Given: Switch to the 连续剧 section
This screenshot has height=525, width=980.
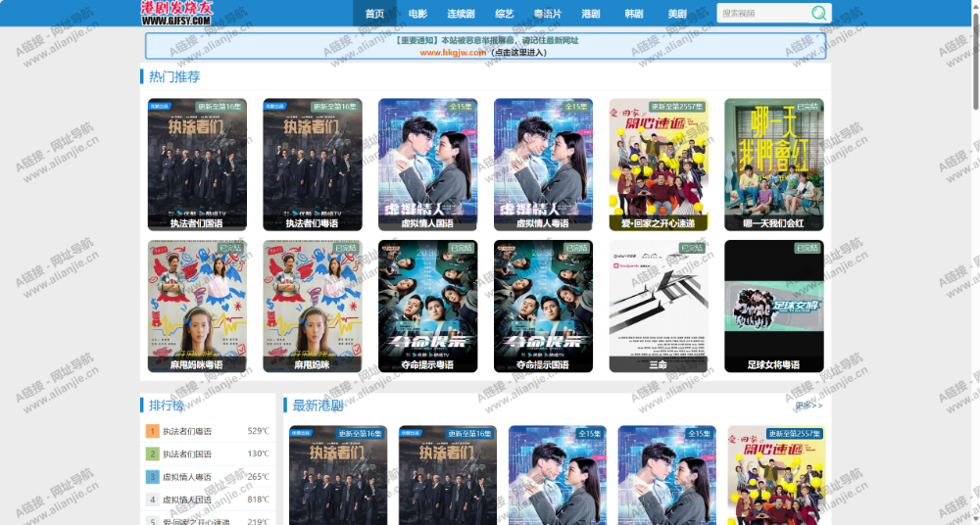Looking at the screenshot, I should pyautogui.click(x=461, y=13).
